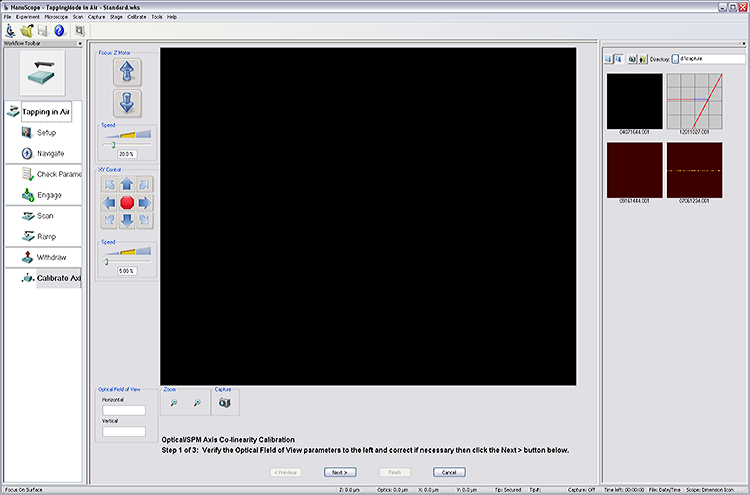Open the Microscope menu
This screenshot has width=750, height=495.
point(56,17)
